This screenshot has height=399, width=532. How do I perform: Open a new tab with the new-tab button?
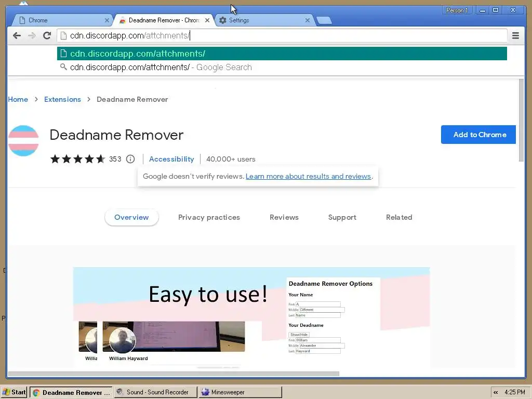point(324,20)
